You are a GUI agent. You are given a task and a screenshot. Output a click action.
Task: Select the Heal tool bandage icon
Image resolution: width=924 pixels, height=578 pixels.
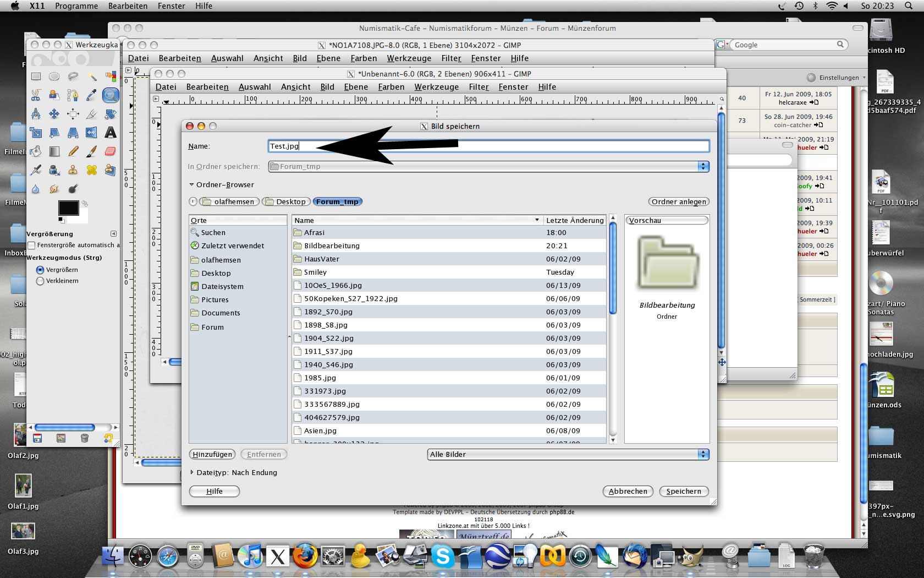tap(91, 170)
